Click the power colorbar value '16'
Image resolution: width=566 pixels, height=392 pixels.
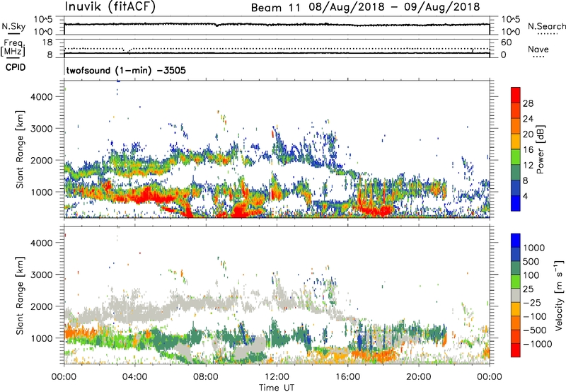coord(528,150)
